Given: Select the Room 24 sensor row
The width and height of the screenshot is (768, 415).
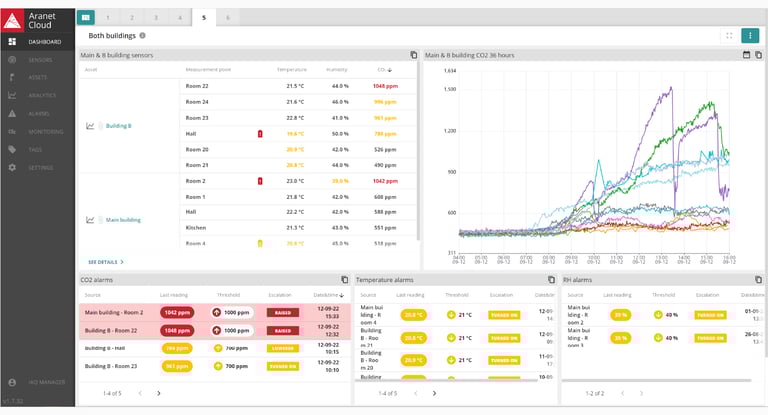Looking at the screenshot, I should (298, 102).
